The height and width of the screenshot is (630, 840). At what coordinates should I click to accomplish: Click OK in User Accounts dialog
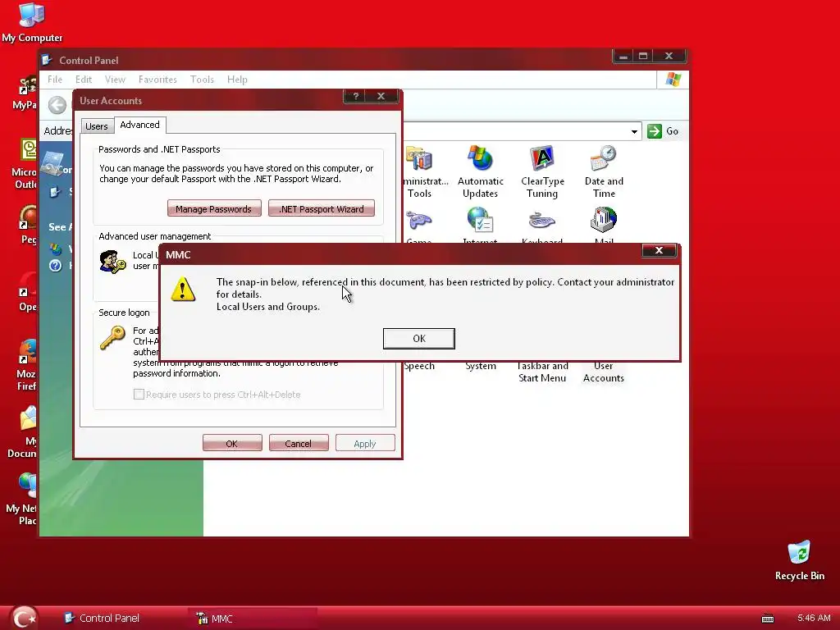(x=232, y=443)
